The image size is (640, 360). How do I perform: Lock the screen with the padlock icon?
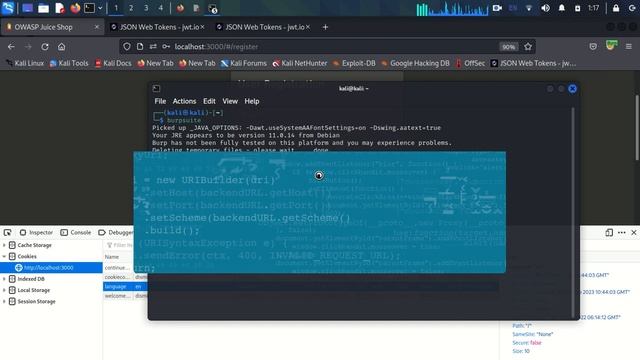(x=616, y=8)
